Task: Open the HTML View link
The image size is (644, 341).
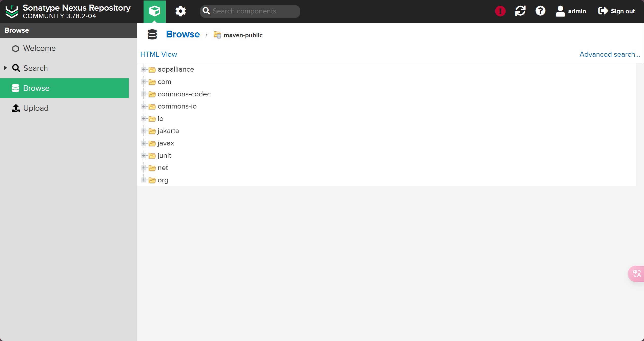Action: pos(159,54)
